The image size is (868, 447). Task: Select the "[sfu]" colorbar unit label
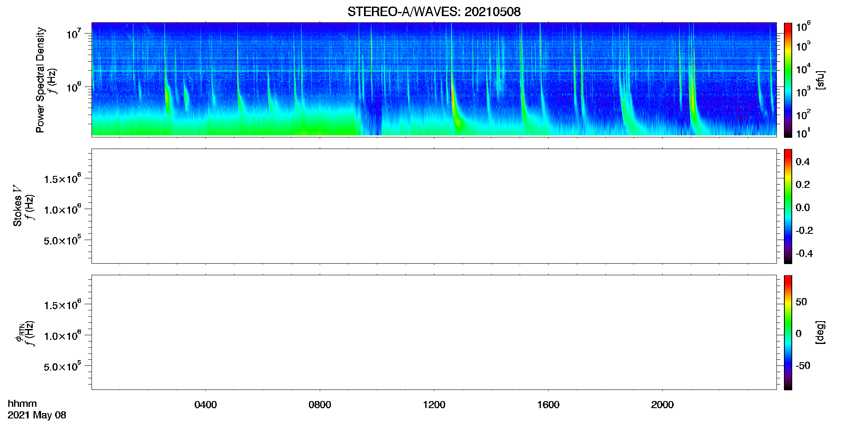click(x=820, y=80)
